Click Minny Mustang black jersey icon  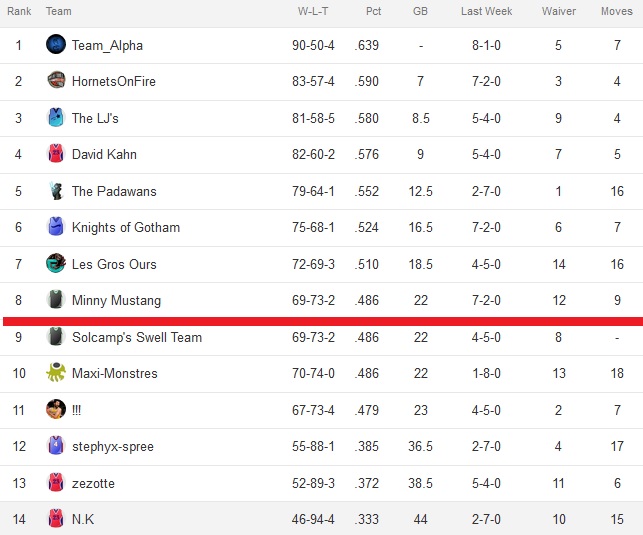point(56,299)
